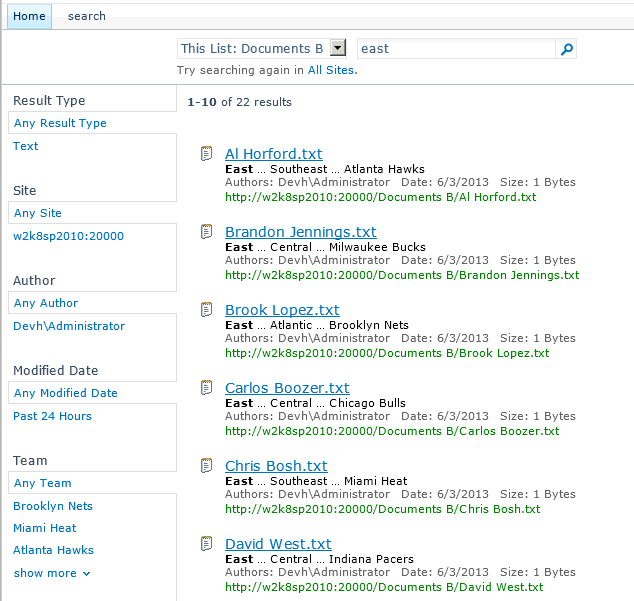Click snippet 'East ... Southeast ... Atlanta Hawks'
Screen dimensions: 634x601
tap(325, 169)
